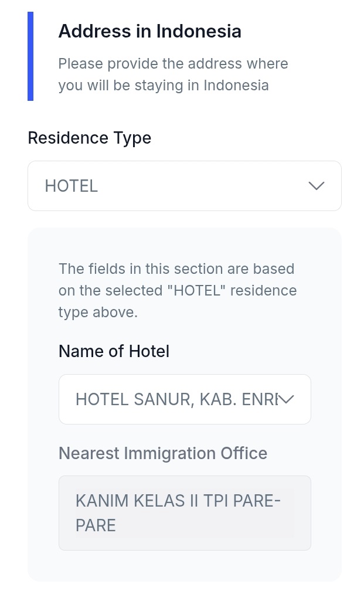
Task: Click the "Please provide the address" description
Action: pyautogui.click(x=173, y=63)
